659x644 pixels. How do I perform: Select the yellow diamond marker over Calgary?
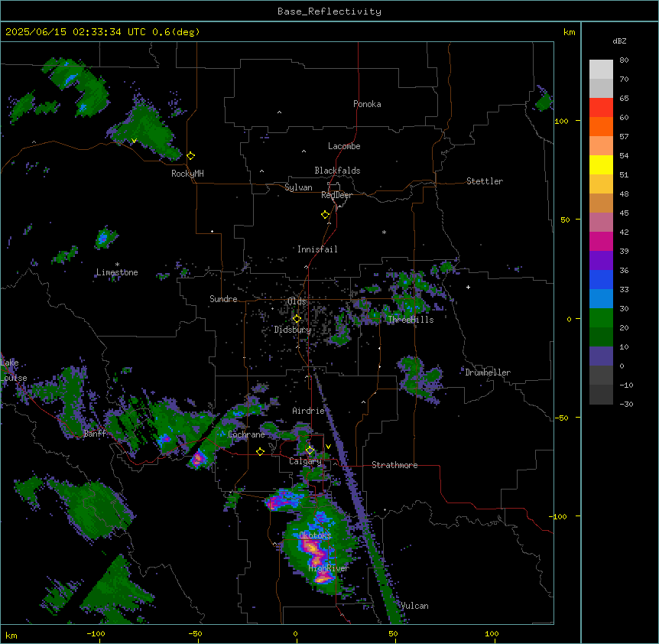pyautogui.click(x=310, y=450)
